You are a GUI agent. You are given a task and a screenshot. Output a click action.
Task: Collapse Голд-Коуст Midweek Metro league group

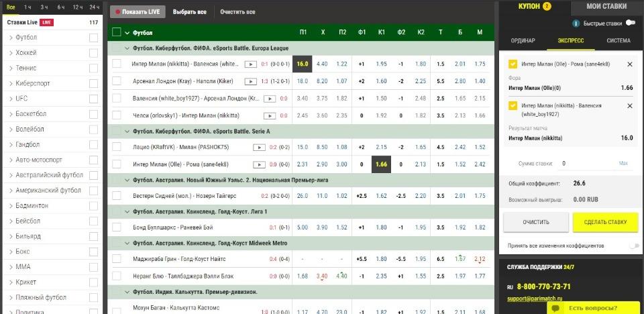[x=127, y=244]
